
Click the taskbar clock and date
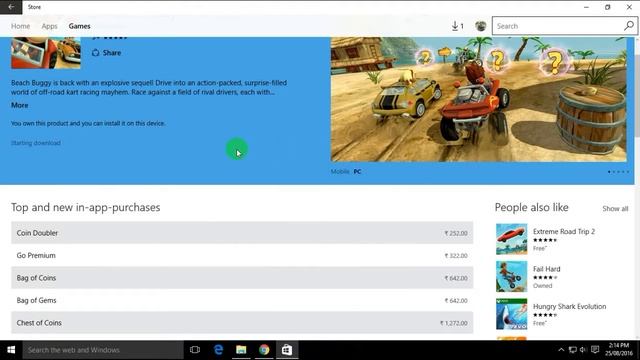click(619, 350)
